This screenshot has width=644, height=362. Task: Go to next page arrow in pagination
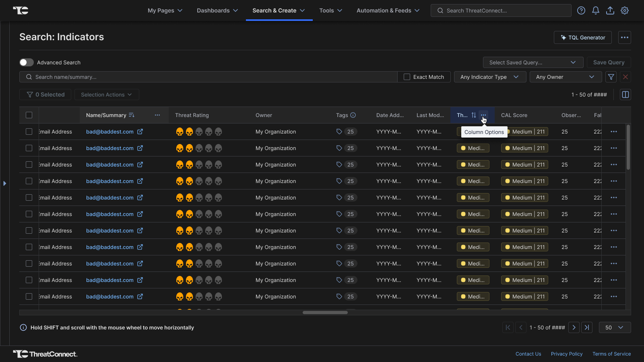pyautogui.click(x=574, y=327)
